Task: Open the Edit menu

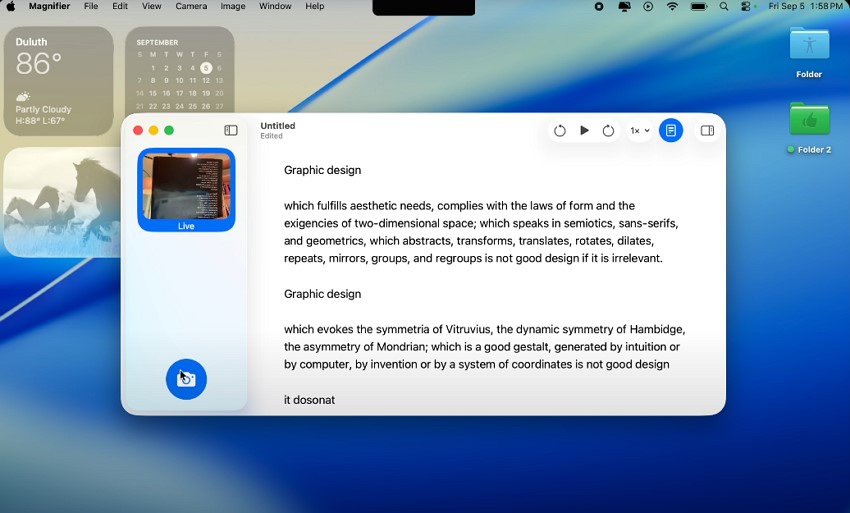Action: [120, 7]
